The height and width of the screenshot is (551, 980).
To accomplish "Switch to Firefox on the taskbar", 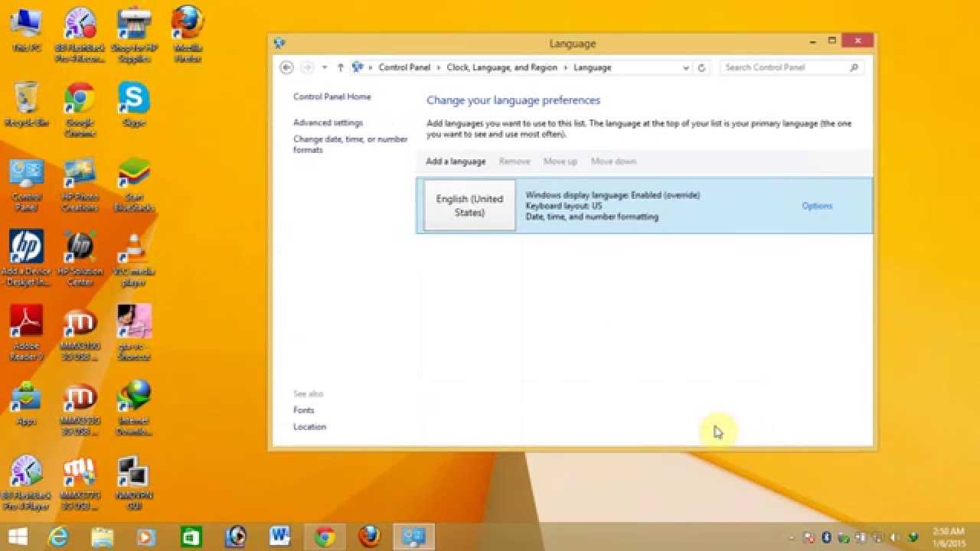I will [x=369, y=536].
